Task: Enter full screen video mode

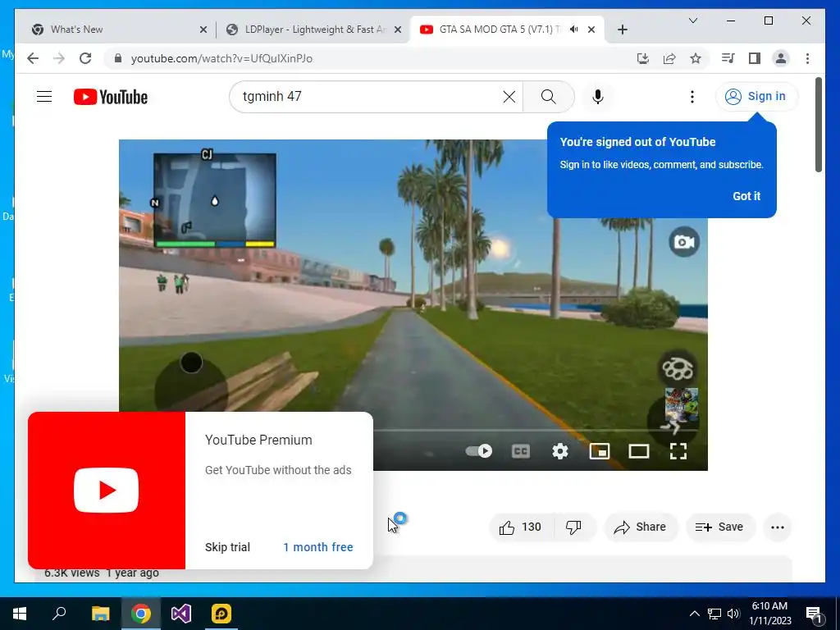Action: tap(678, 451)
